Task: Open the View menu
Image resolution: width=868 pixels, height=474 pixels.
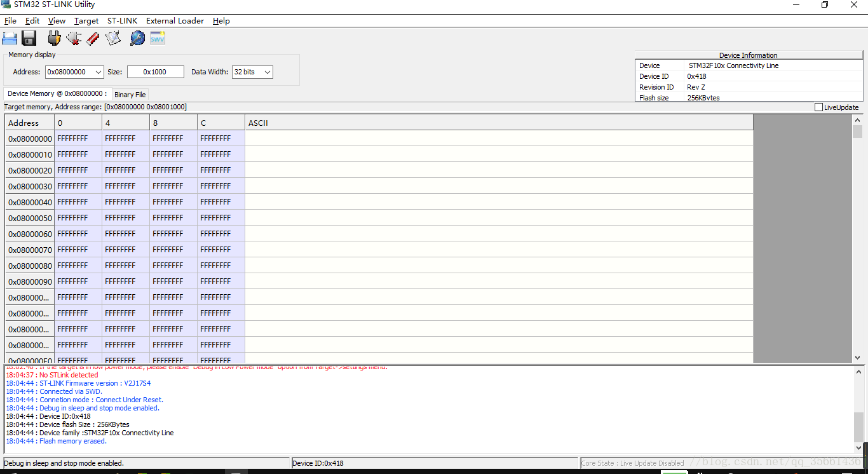Action: coord(57,21)
